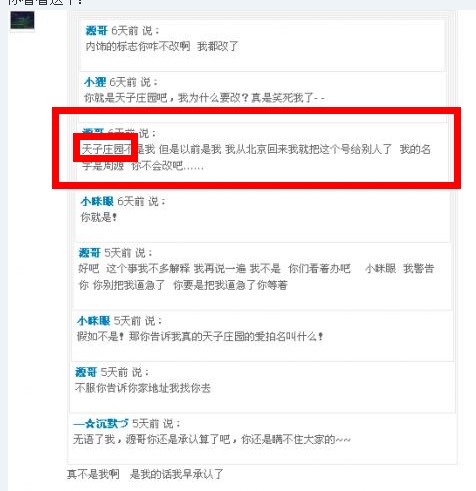Click comment '无语了我，源哥你还是承认算了吧'

click(212, 439)
